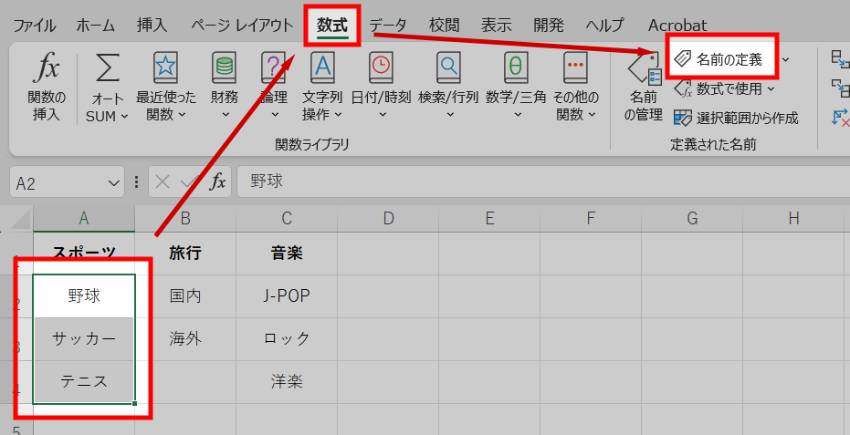This screenshot has height=435, width=850.
Task: Open the 文字列操作 functions book icon
Action: 323,68
